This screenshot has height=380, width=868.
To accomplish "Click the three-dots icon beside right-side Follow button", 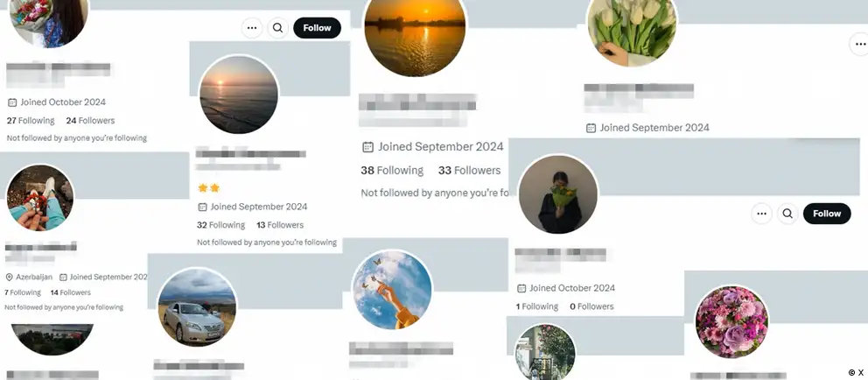I will tap(762, 214).
